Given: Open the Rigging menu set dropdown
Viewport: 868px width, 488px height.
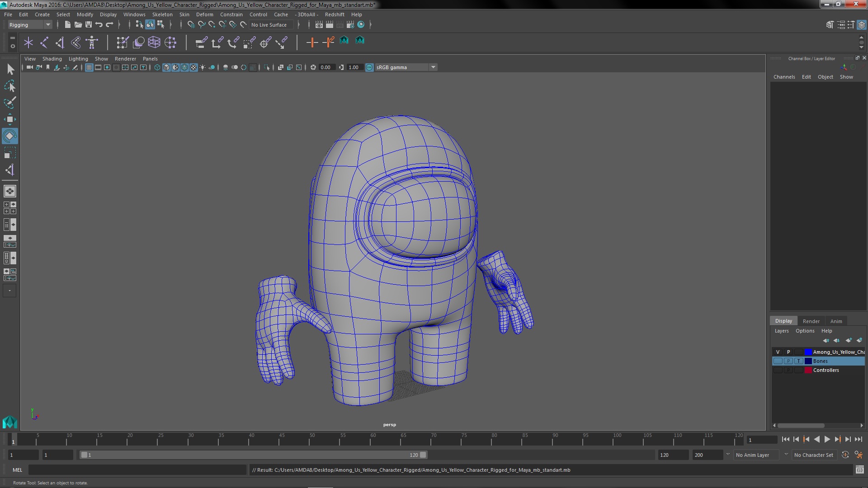Looking at the screenshot, I should pyautogui.click(x=30, y=25).
